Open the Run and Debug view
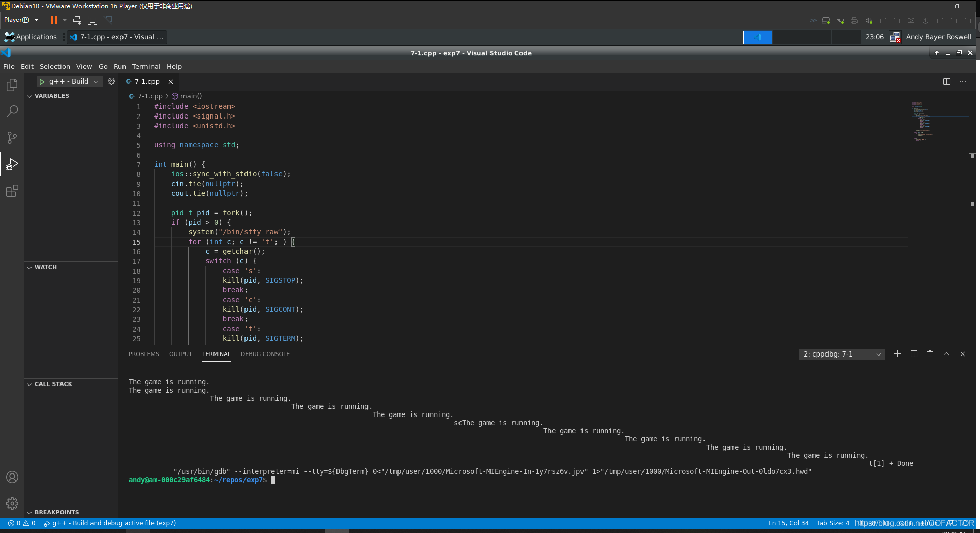The width and height of the screenshot is (980, 533). (x=12, y=164)
